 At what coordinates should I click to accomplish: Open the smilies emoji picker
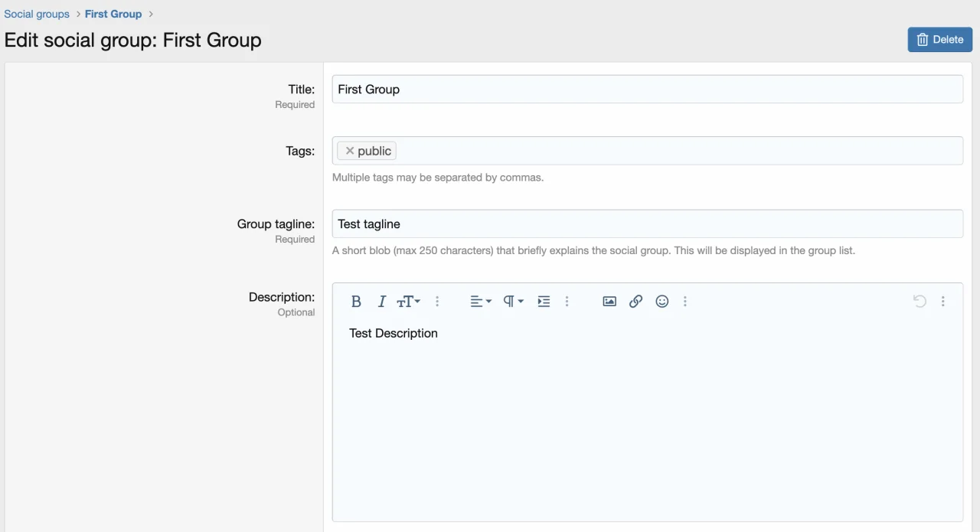click(x=662, y=302)
